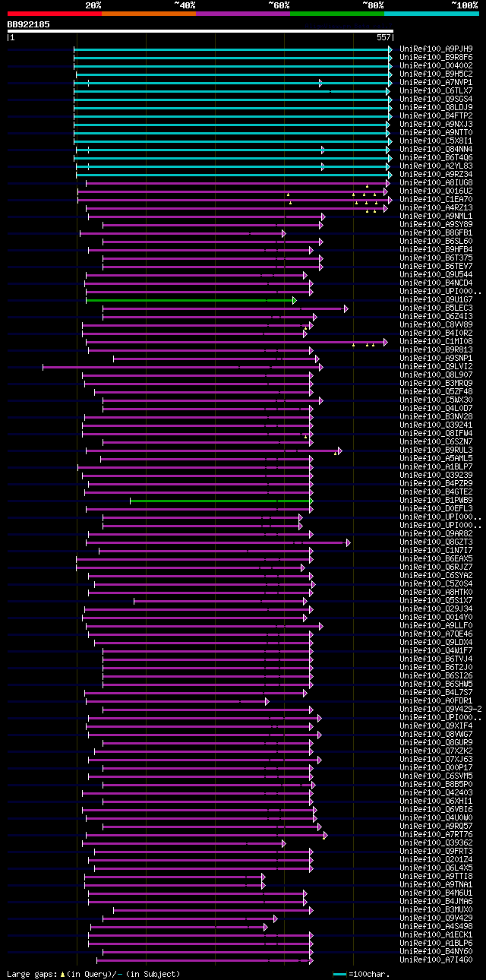Click the UniRef100_C1MIO8 label
This screenshot has width=486, height=980.
[x=436, y=342]
